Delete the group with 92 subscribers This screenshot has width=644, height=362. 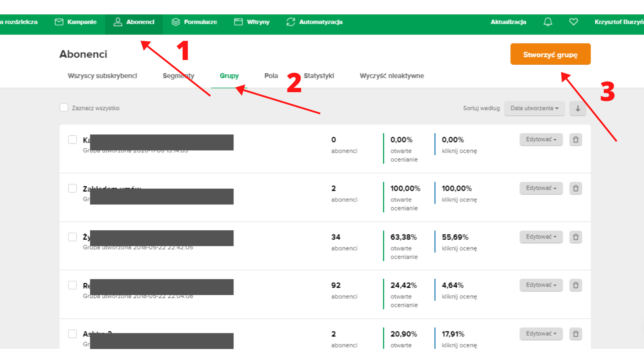(576, 285)
